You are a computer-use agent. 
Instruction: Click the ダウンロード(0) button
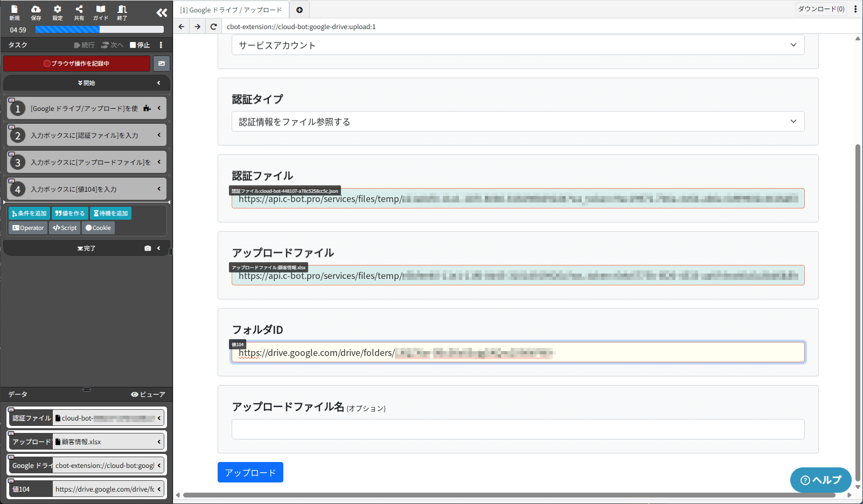(821, 9)
